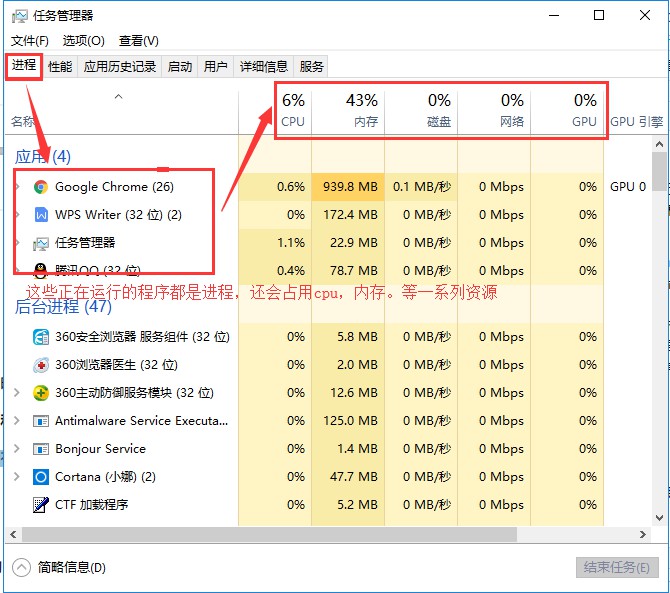Switch to the 用户 tab
The height and width of the screenshot is (593, 670).
215,67
